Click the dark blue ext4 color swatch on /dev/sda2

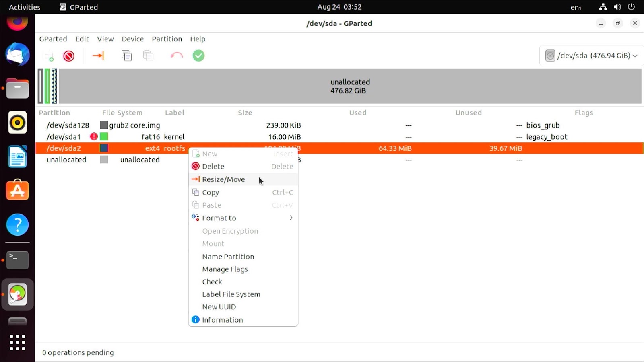pos(104,148)
